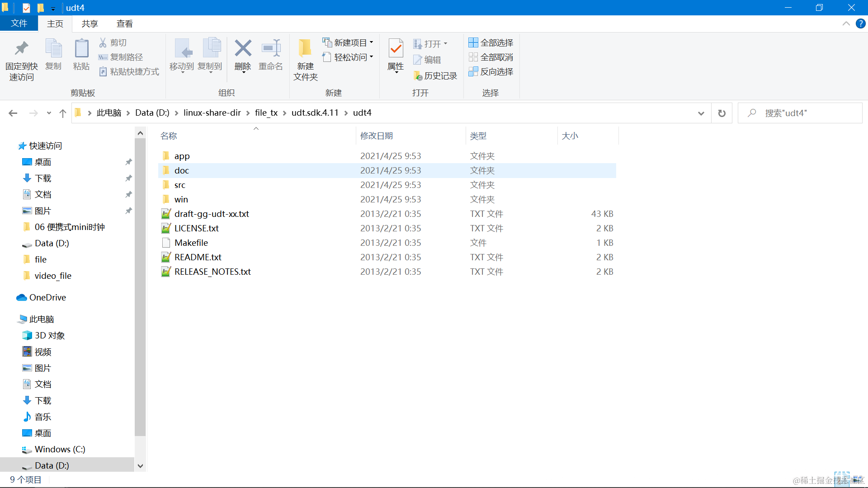868x488 pixels.
Task: Click the navigation pane scroll-down arrow
Action: 140,466
